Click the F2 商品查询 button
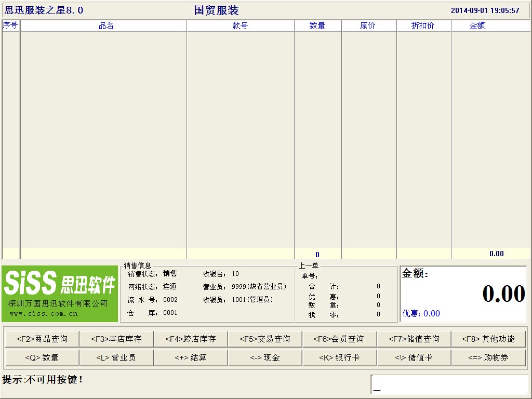The height and width of the screenshot is (399, 532). 42,339
